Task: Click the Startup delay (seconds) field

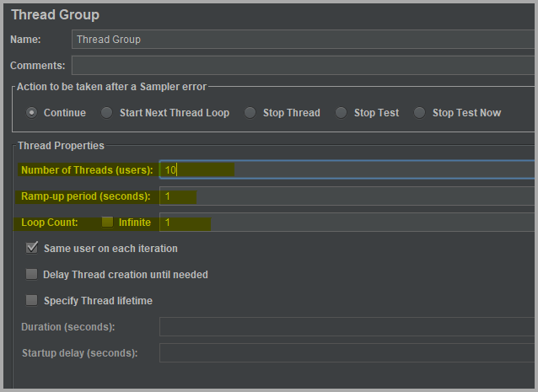Action: [x=346, y=353]
